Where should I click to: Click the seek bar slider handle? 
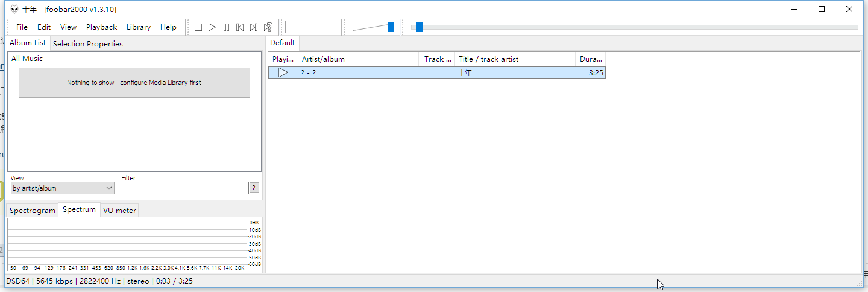(x=419, y=27)
